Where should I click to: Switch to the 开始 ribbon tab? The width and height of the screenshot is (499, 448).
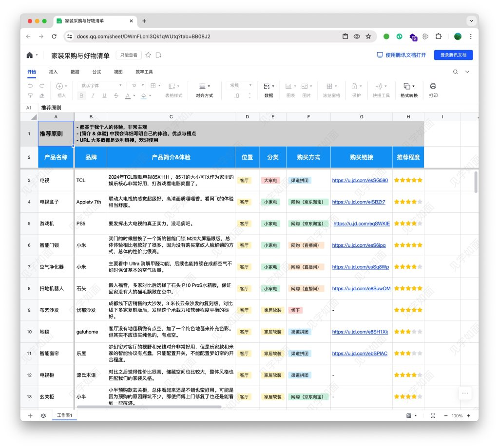(x=32, y=72)
